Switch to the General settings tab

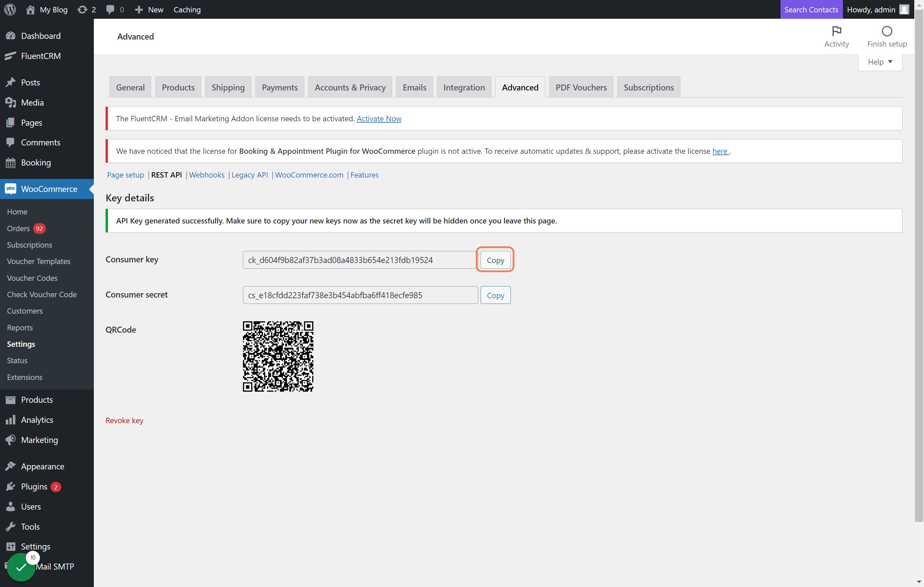pos(130,87)
